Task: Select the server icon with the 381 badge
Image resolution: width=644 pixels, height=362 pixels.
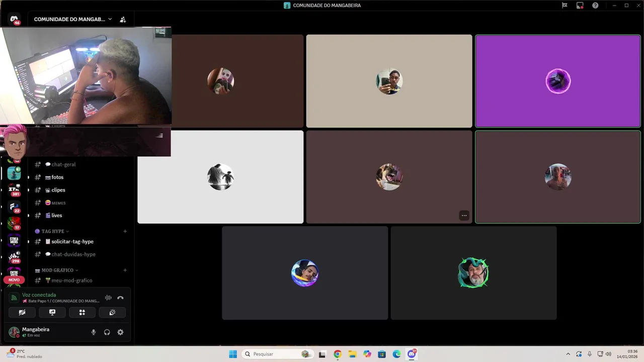Action: pyautogui.click(x=14, y=190)
